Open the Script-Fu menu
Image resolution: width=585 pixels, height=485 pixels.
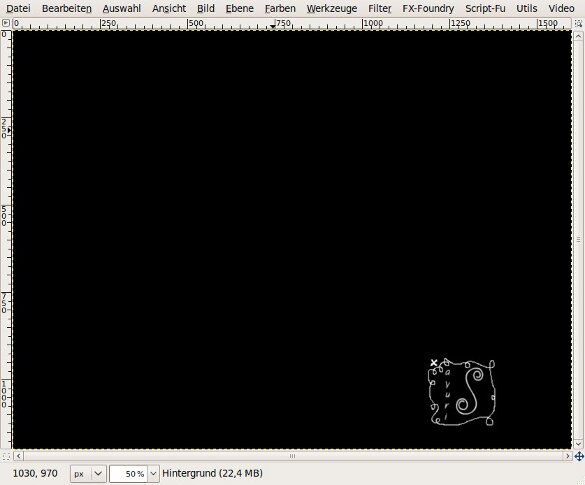(x=485, y=8)
